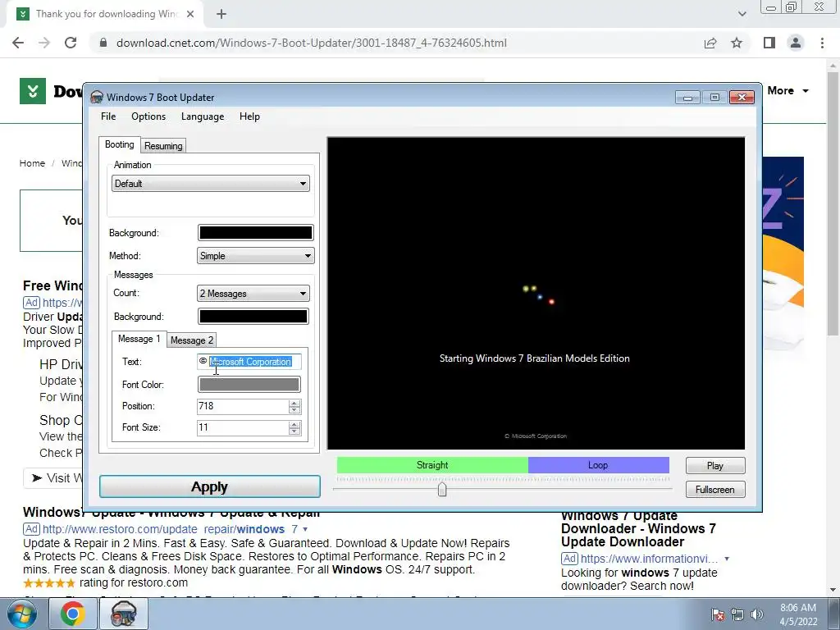Open the Options menu
The width and height of the screenshot is (840, 630).
(x=148, y=116)
